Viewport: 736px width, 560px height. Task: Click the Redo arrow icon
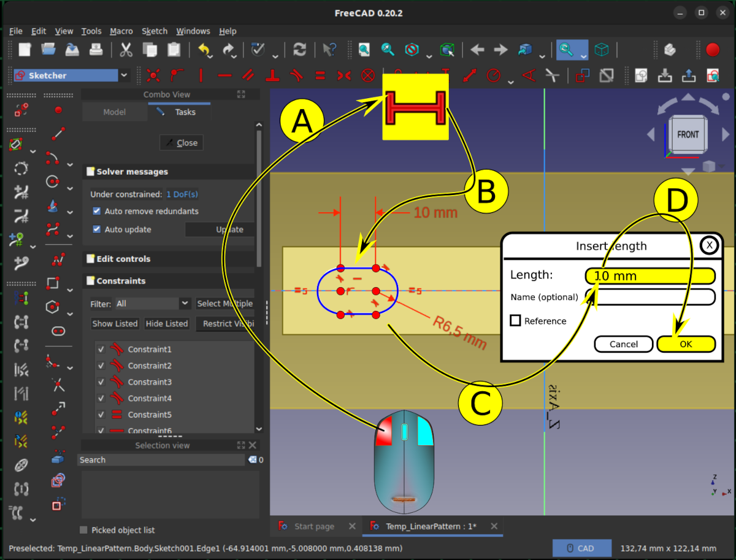pos(229,50)
